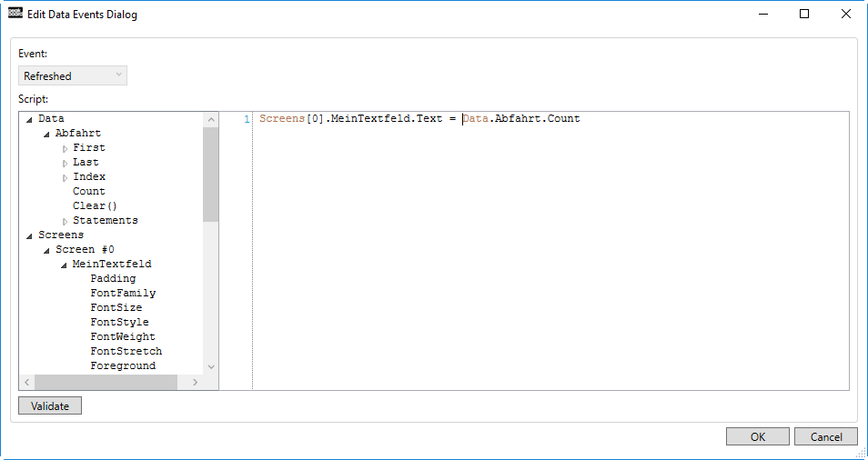
Task: Click Data.Abfahrt.Count in the script editor
Action: [521, 119]
